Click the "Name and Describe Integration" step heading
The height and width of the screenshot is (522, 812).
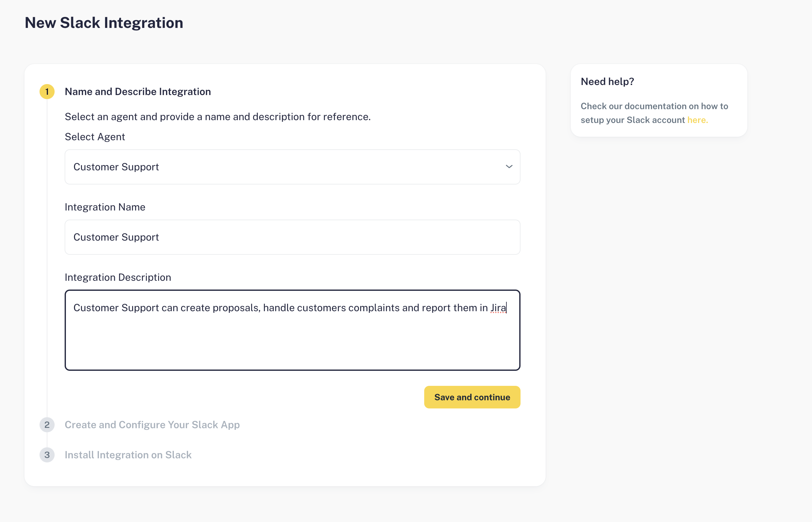coord(138,92)
